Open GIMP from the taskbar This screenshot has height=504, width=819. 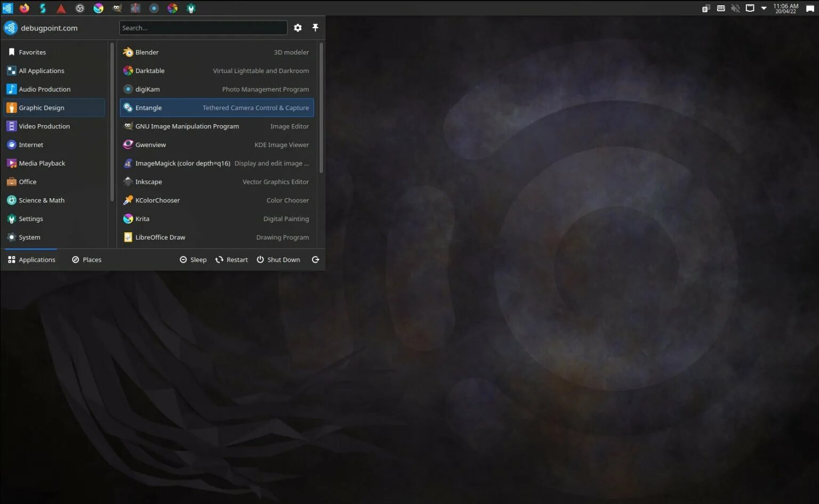(x=117, y=8)
